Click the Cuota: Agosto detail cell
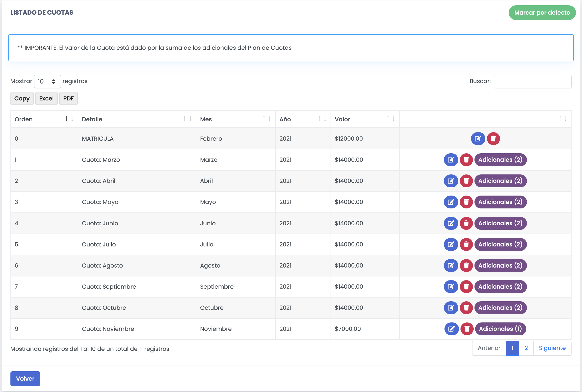 tap(137, 266)
